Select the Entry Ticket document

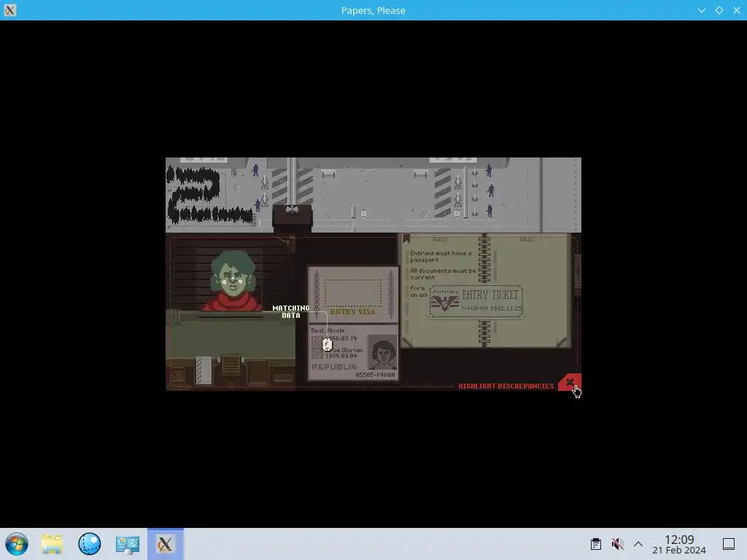[x=476, y=301]
